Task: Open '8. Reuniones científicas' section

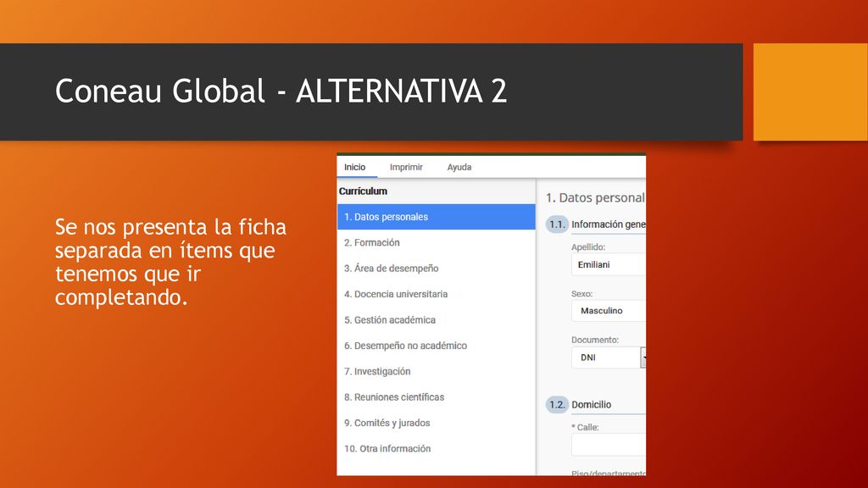Action: point(437,396)
